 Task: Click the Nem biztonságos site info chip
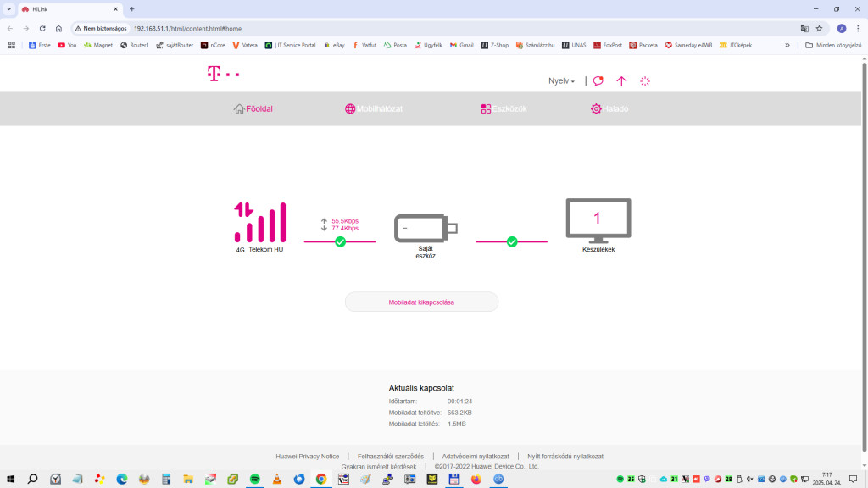[101, 28]
